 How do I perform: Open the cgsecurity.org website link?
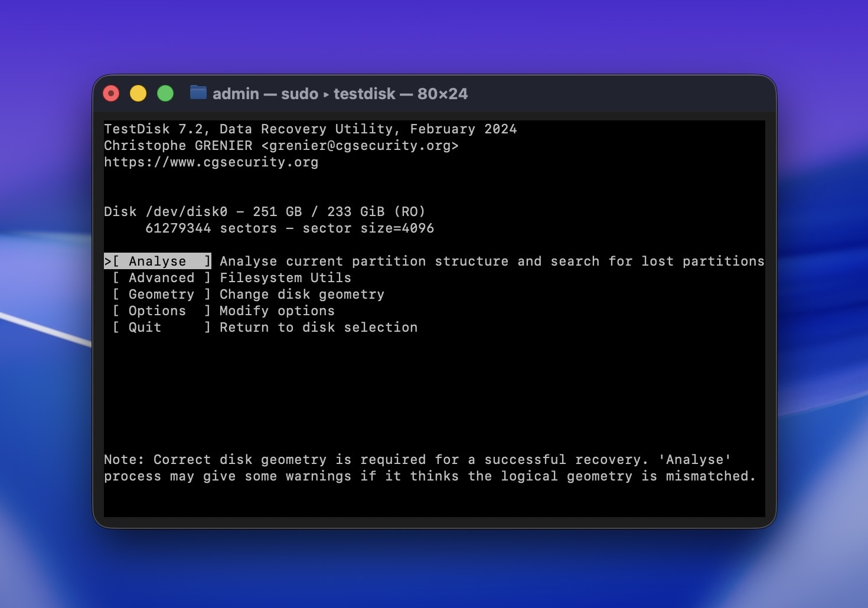211,162
